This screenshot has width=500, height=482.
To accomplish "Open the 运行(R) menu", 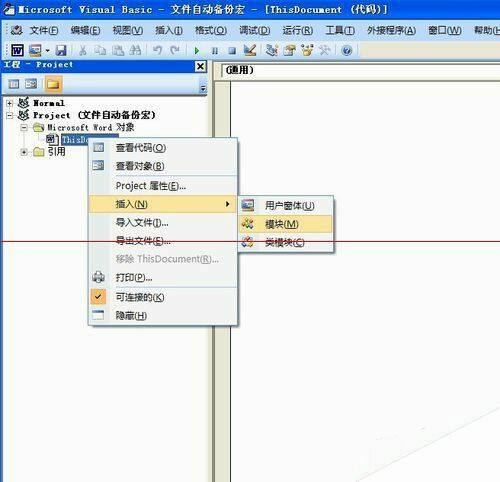I will click(298, 31).
